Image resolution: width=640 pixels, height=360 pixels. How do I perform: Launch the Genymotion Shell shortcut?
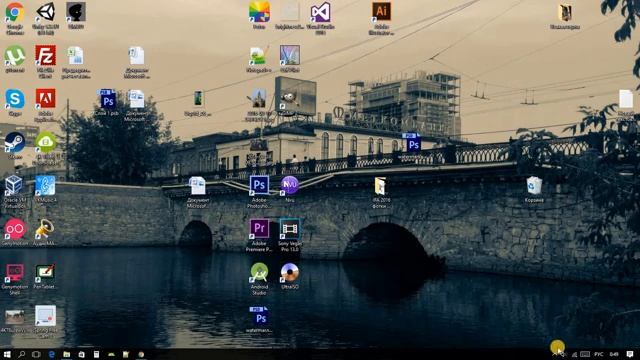pyautogui.click(x=15, y=273)
